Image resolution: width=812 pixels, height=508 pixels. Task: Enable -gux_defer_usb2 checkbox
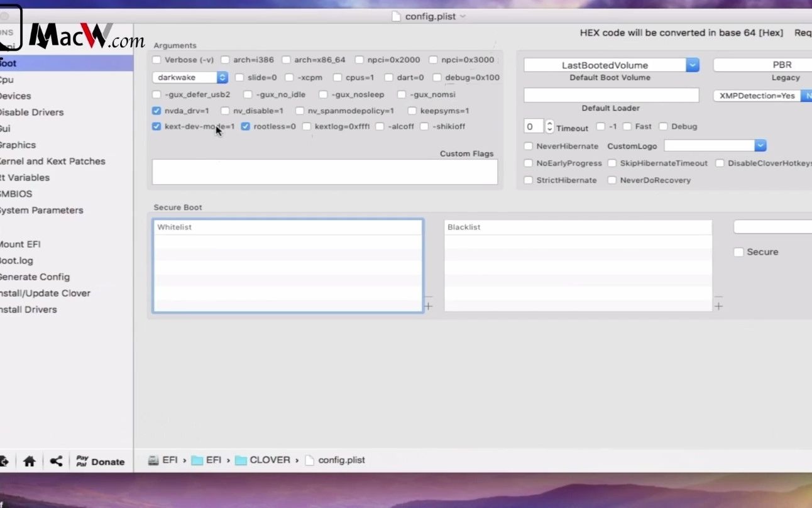click(156, 94)
